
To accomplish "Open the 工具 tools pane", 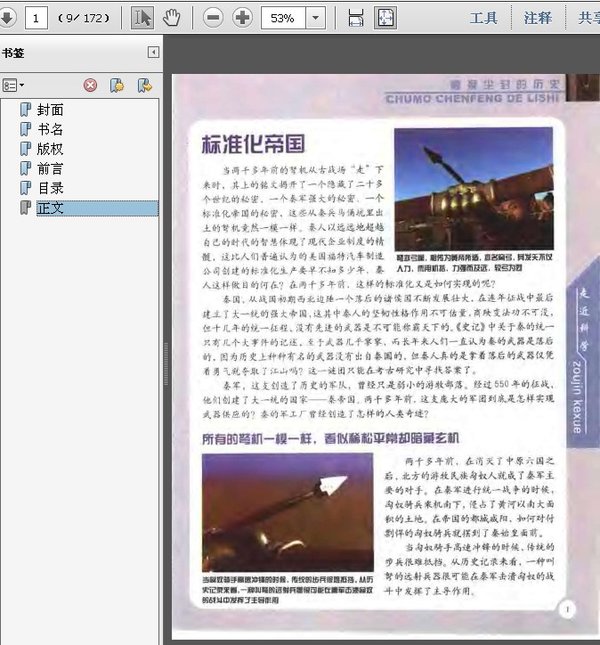I will pyautogui.click(x=484, y=18).
